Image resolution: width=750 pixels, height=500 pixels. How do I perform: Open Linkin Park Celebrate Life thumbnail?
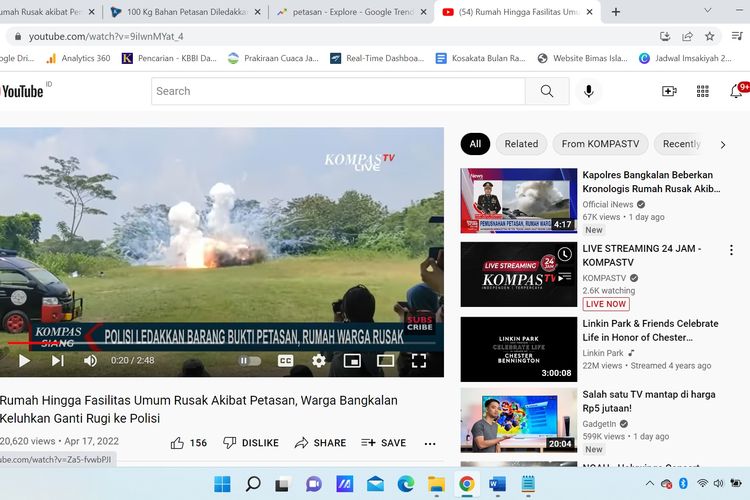coord(518,349)
